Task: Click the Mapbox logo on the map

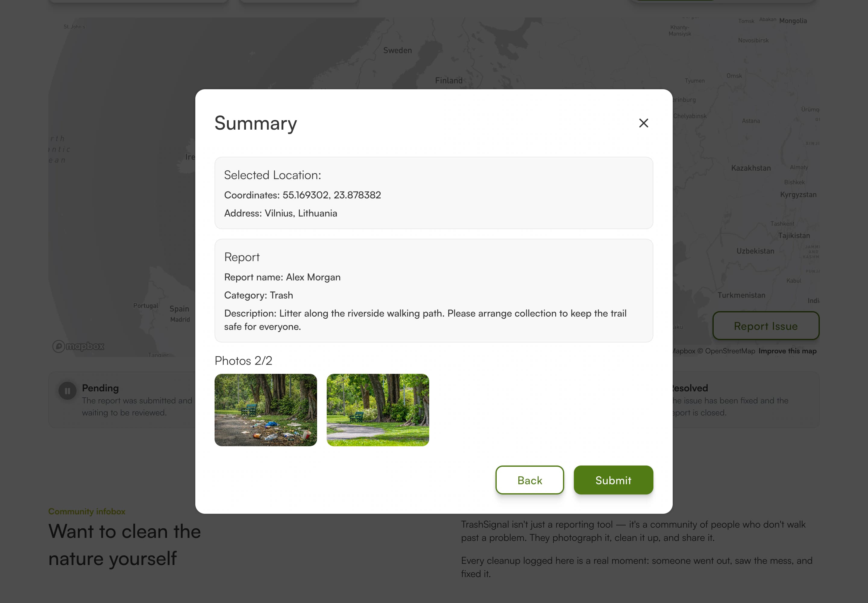Action: (78, 346)
